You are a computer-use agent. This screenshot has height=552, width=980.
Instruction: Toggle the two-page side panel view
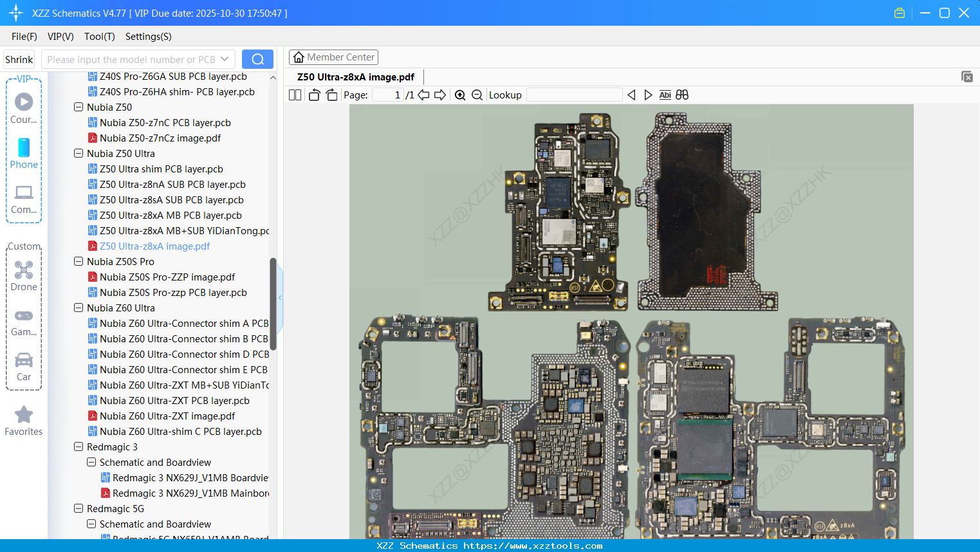click(x=295, y=95)
